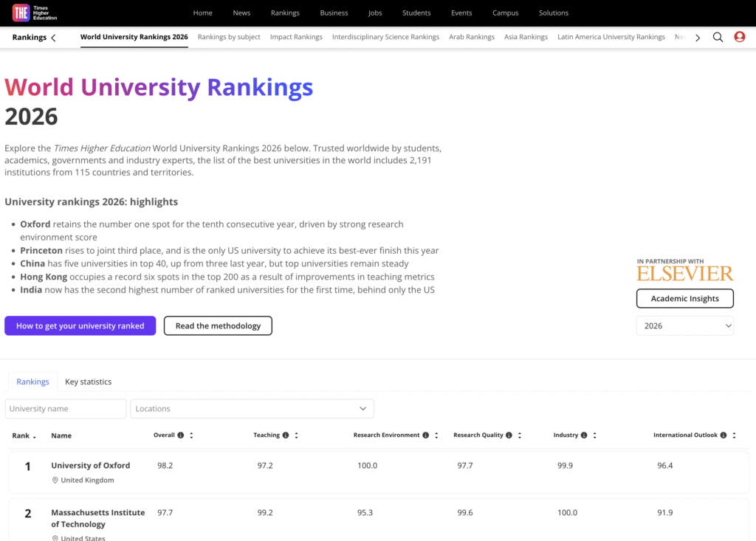756x541 pixels.
Task: Collapse Rankings menu with back chevron
Action: click(53, 38)
